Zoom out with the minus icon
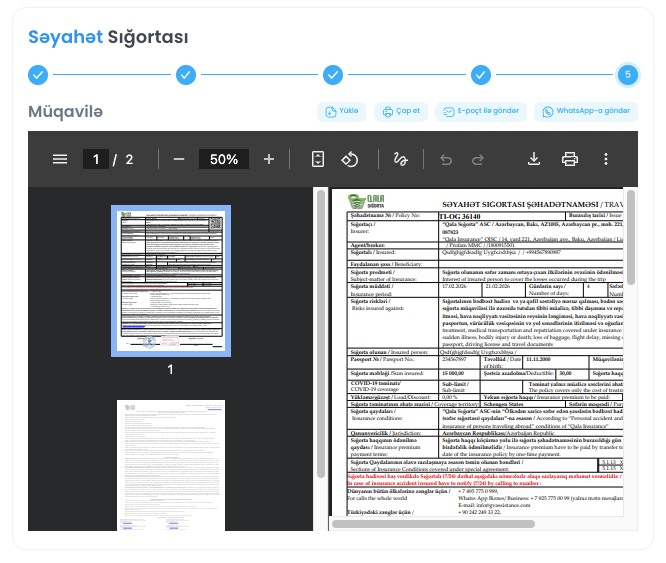 [x=179, y=159]
